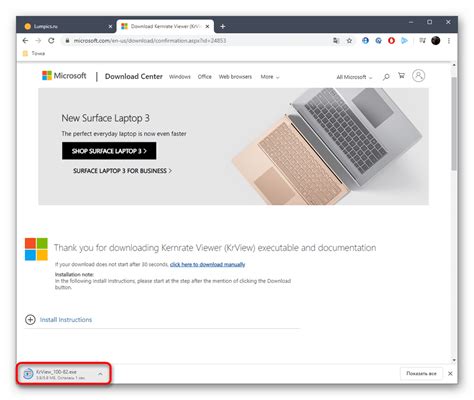This screenshot has height=400, width=474.
Task: Open Download Center home link
Action: click(x=134, y=76)
